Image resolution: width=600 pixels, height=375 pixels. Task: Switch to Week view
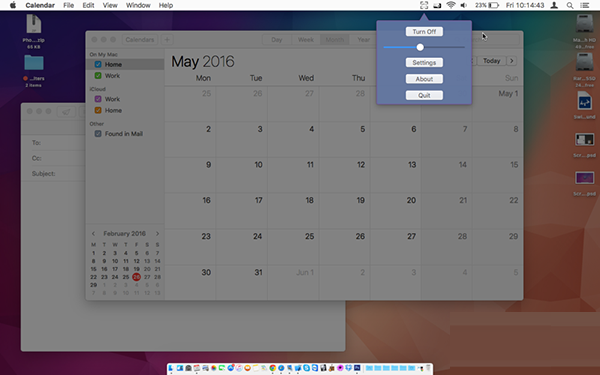(x=306, y=40)
